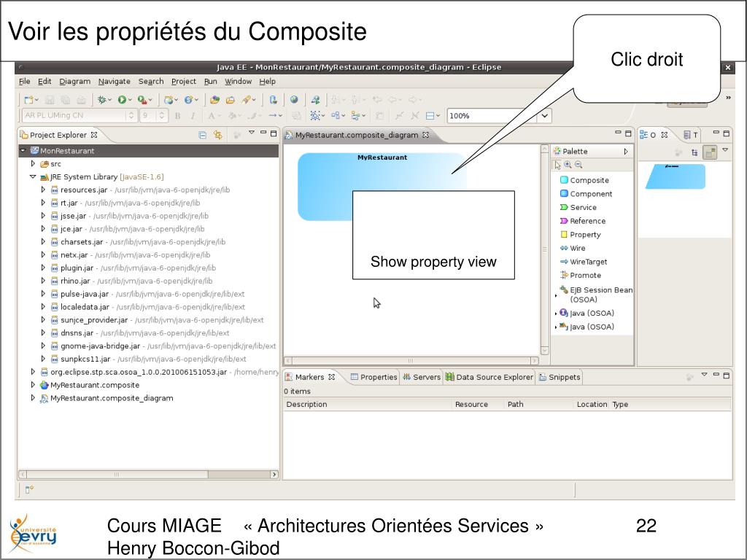Screen dimensions: 747x560
Task: Select the Wire tool in Palette
Action: [573, 248]
